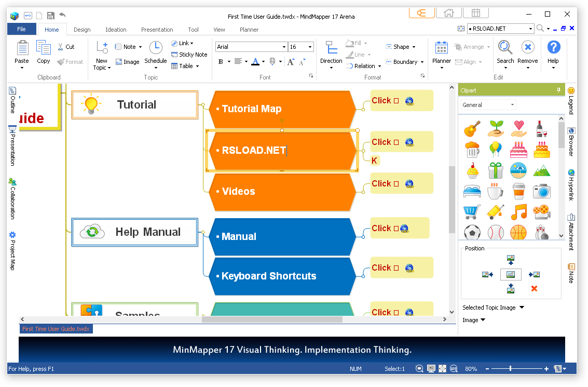Click the canvas horizontal scrollbar thumb
Image resolution: width=588 pixels, height=387 pixels.
272,319
